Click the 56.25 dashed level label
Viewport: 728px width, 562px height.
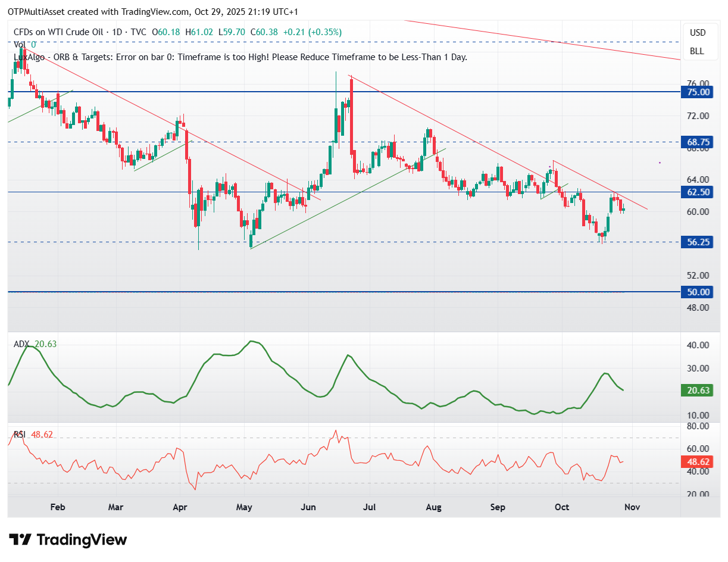click(699, 242)
